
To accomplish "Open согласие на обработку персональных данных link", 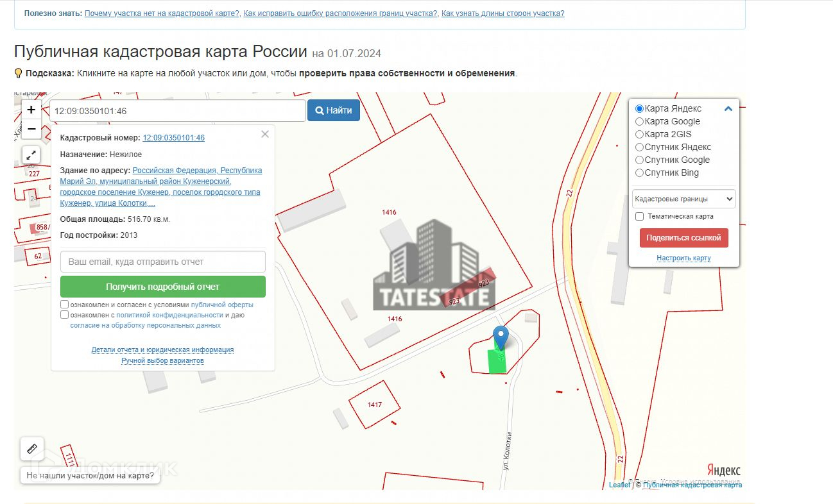I will click(146, 325).
